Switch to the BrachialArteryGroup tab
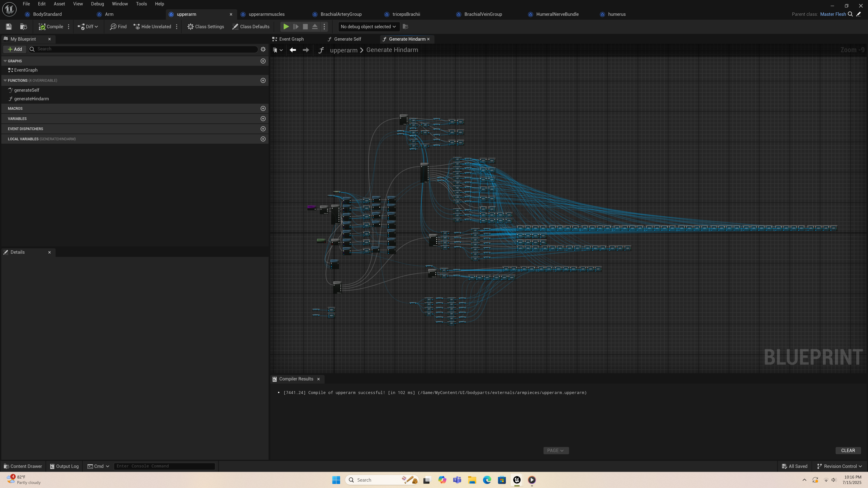Image resolution: width=868 pixels, height=488 pixels. pos(341,14)
